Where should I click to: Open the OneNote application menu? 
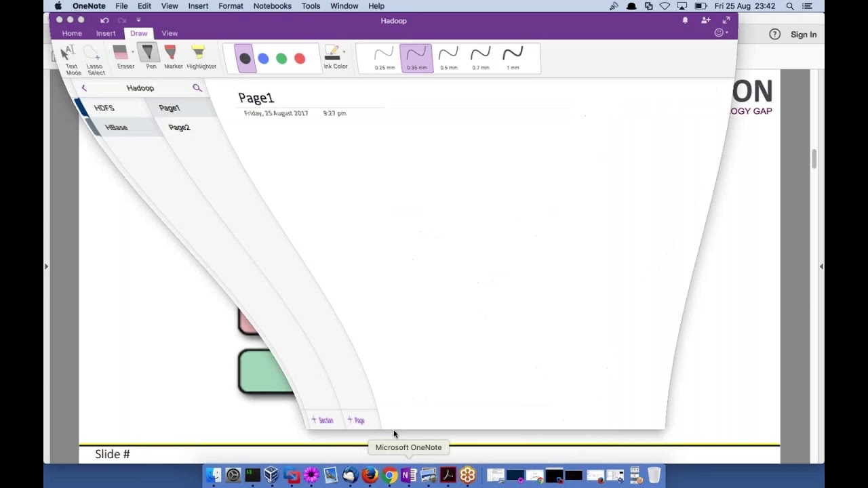pos(89,6)
